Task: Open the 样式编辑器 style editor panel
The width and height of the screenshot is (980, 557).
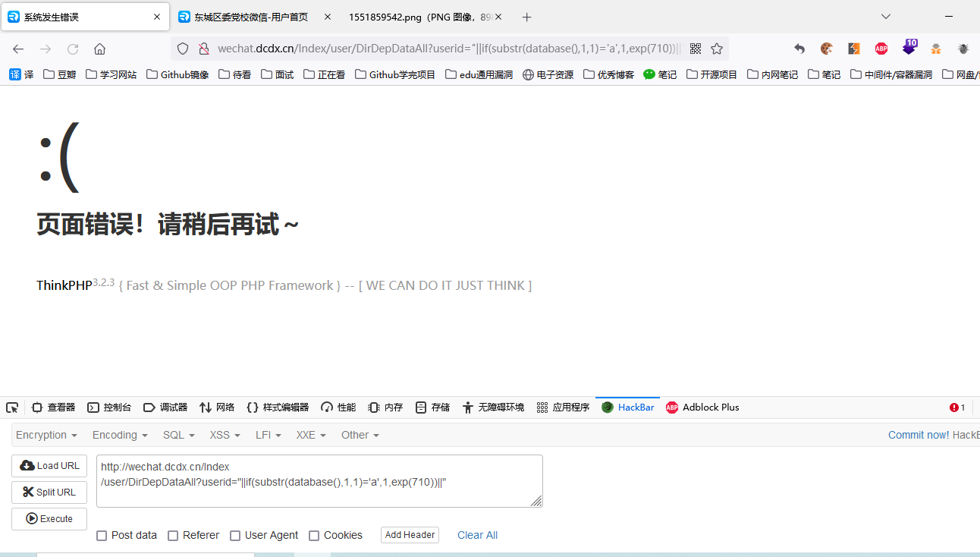Action: 278,408
